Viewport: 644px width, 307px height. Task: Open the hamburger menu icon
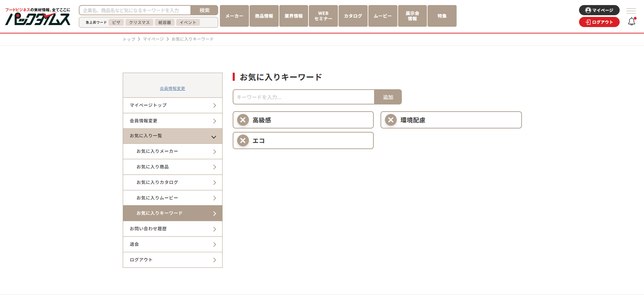631,11
